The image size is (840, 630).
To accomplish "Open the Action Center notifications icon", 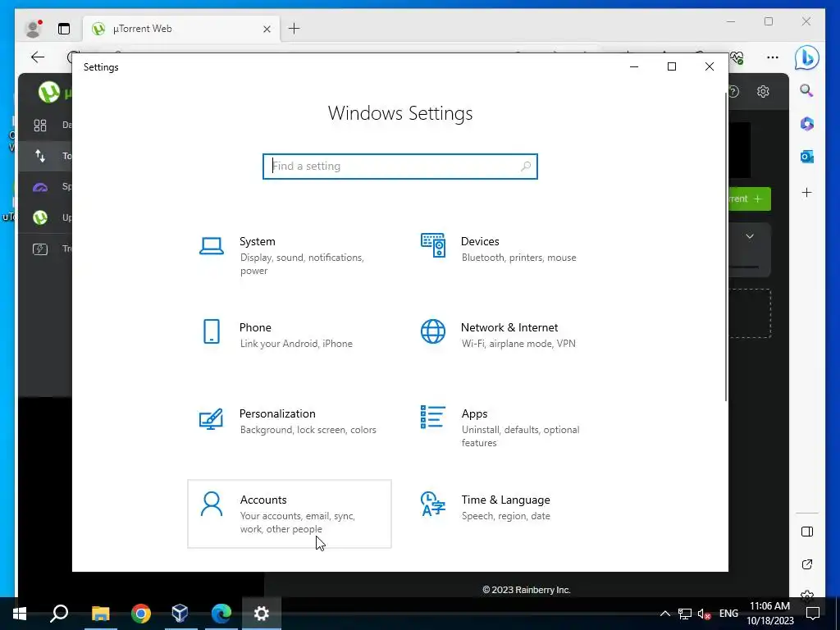I will tap(813, 614).
